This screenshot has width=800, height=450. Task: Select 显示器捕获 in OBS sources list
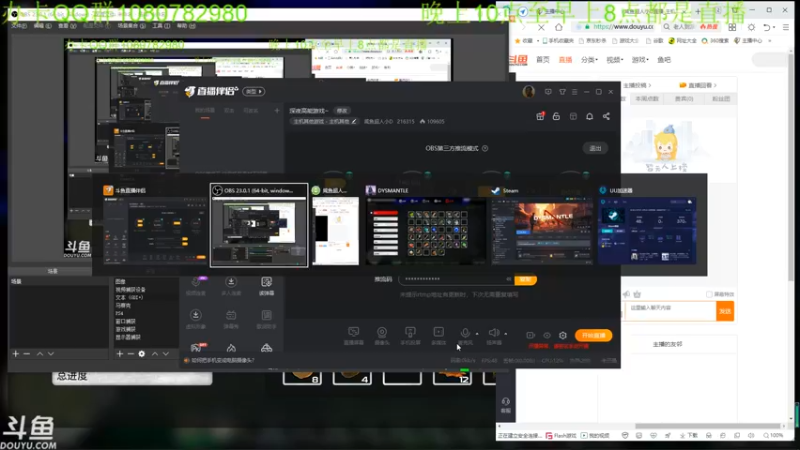pos(128,337)
